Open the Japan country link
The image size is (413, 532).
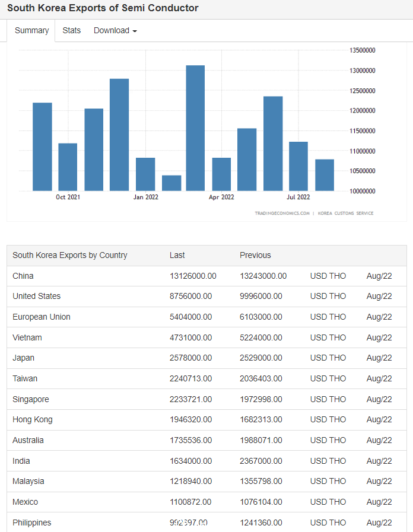pyautogui.click(x=23, y=358)
